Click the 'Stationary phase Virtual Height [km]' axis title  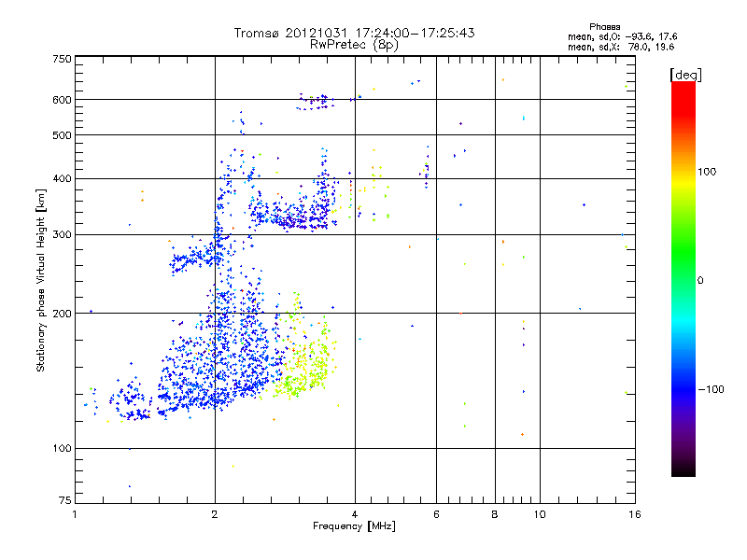[41, 280]
